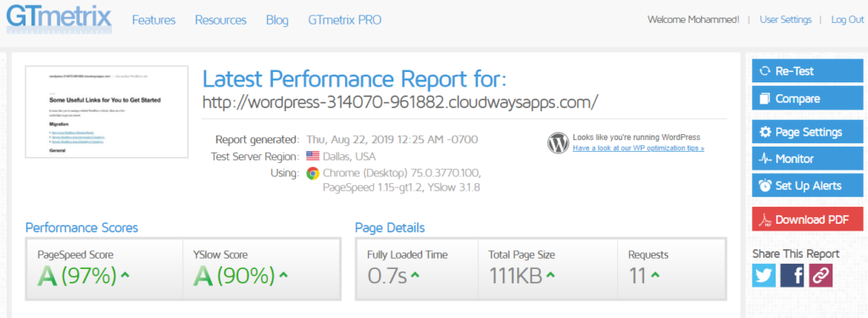
Task: Re-Test the page
Action: pyautogui.click(x=808, y=71)
